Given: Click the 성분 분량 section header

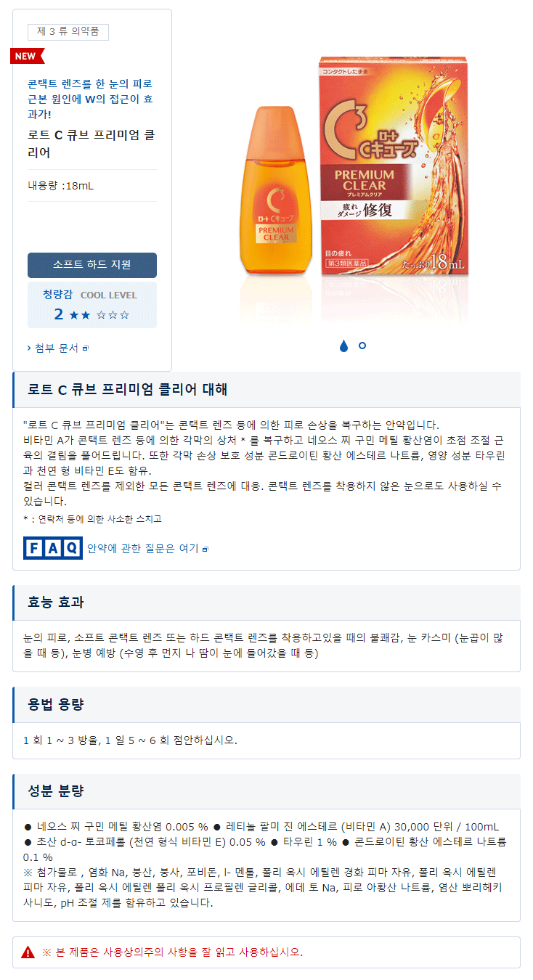Looking at the screenshot, I should coord(266,791).
